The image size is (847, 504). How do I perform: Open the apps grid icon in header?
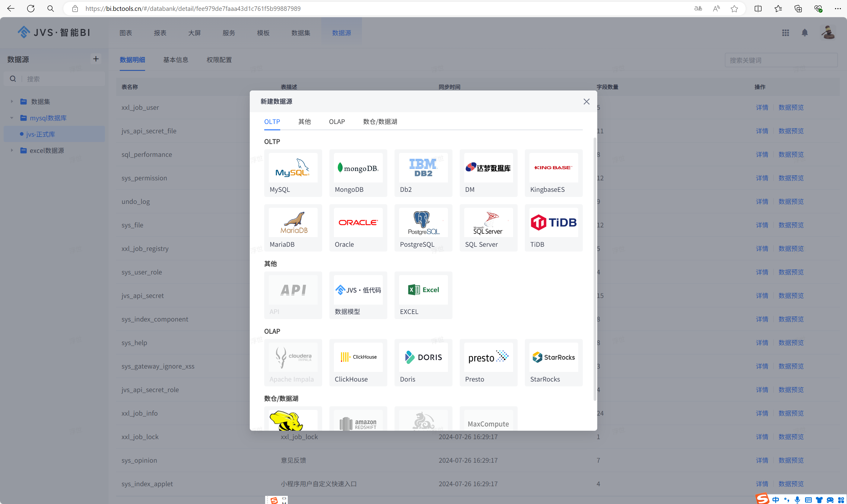[x=785, y=33]
